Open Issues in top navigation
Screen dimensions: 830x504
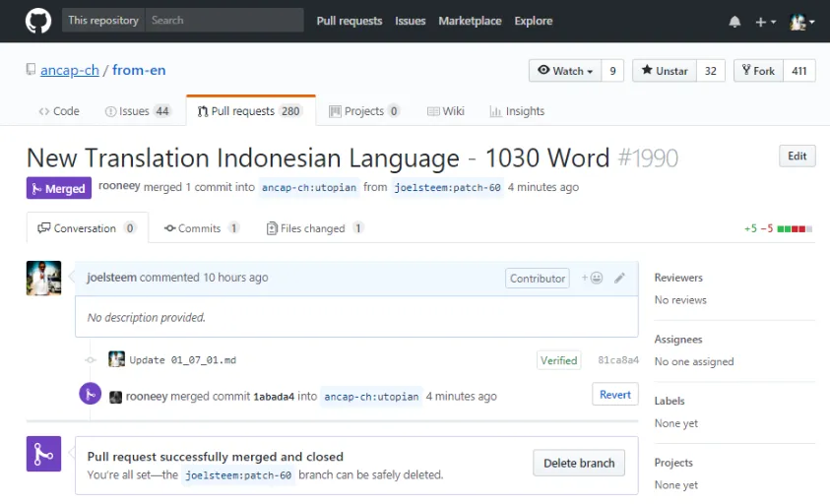(x=411, y=21)
